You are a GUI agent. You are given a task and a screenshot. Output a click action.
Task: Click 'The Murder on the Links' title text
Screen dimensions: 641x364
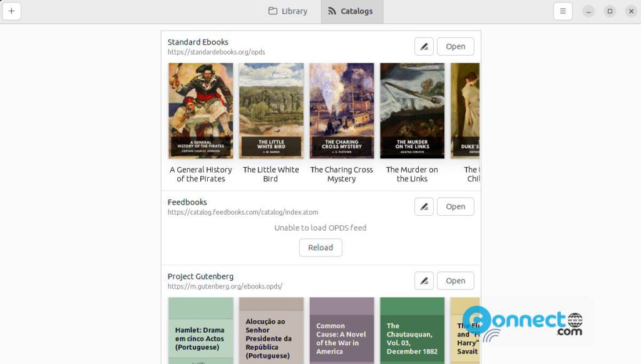pos(412,174)
